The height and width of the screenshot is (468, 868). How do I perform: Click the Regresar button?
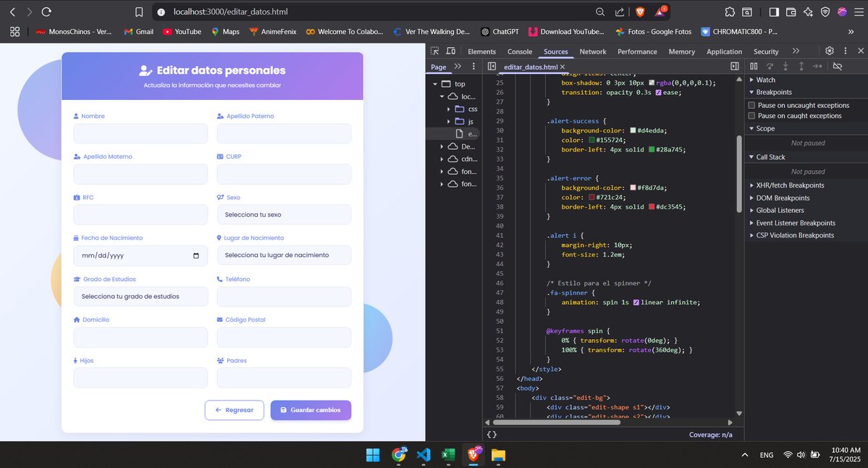point(234,410)
